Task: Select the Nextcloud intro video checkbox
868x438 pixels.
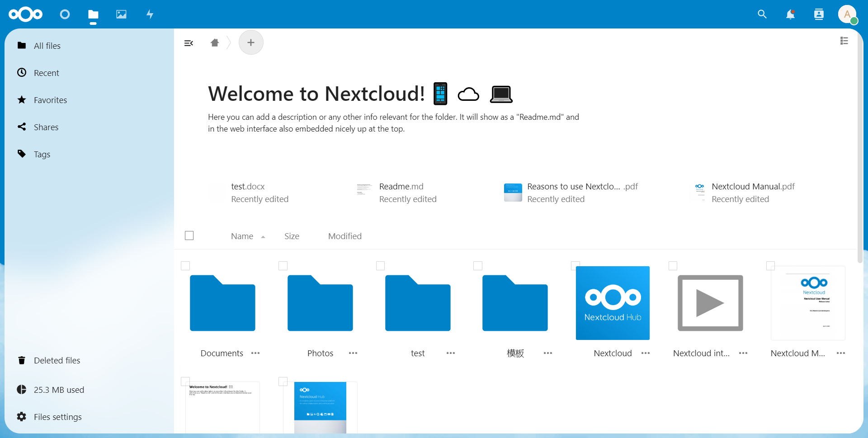Action: pos(673,266)
